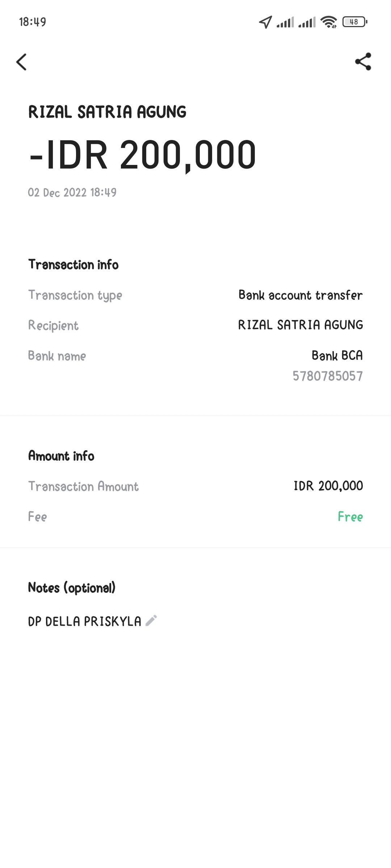Tap the Transaction info section heading
The height and width of the screenshot is (868, 391).
pos(73,265)
